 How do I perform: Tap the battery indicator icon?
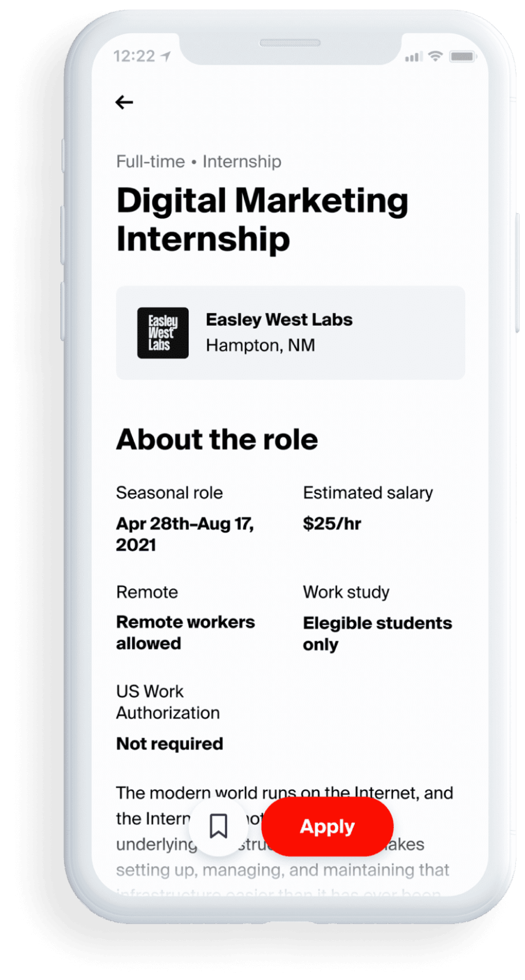462,57
